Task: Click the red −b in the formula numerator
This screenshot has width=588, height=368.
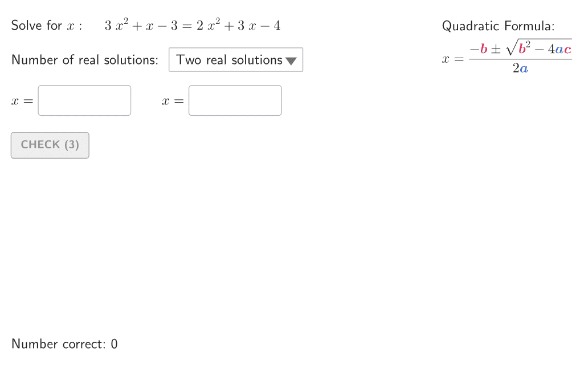Action: coord(479,50)
